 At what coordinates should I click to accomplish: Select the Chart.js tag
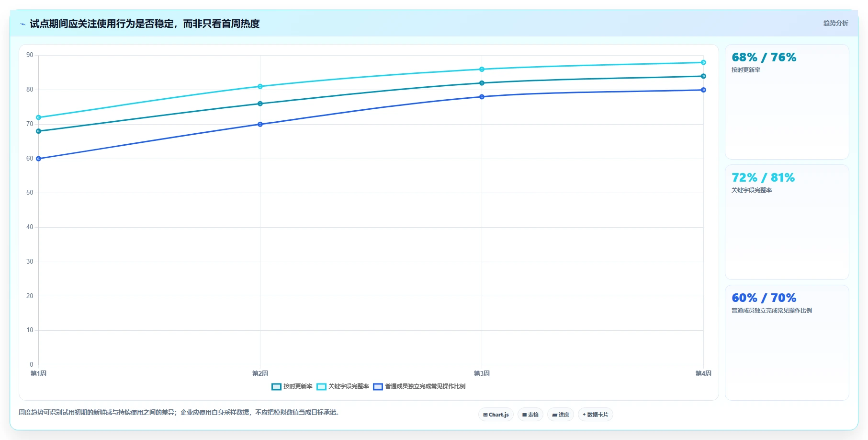pos(496,415)
